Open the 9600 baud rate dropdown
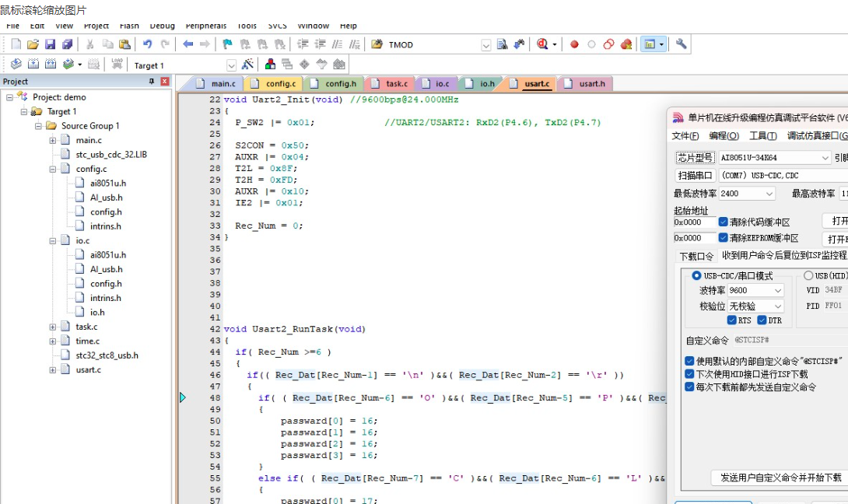 778,290
